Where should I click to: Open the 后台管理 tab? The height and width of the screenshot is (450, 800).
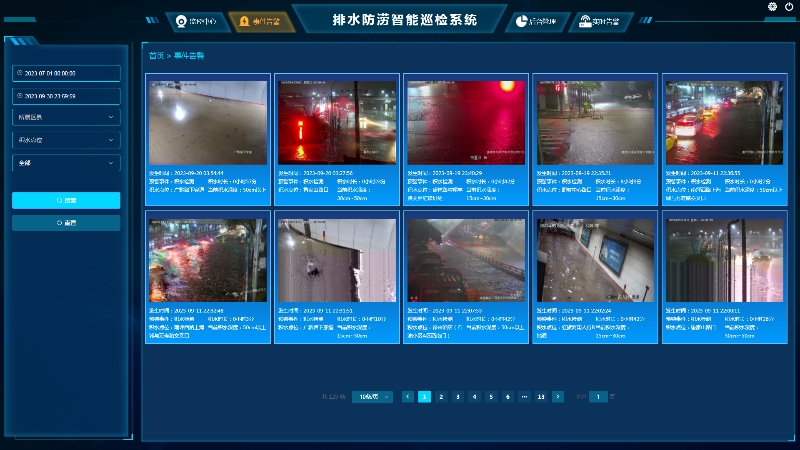(x=536, y=21)
